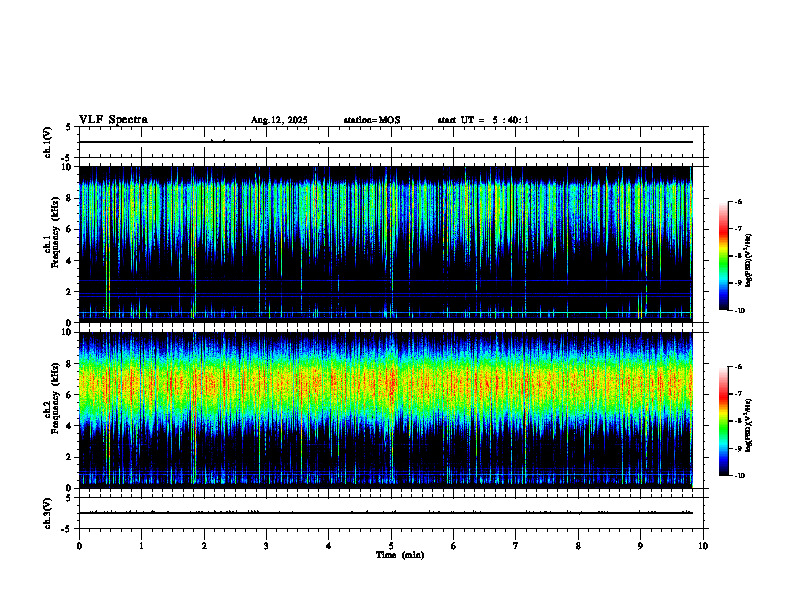Click time axis tick label "9"
The width and height of the screenshot is (792, 612).
pyautogui.click(x=640, y=546)
